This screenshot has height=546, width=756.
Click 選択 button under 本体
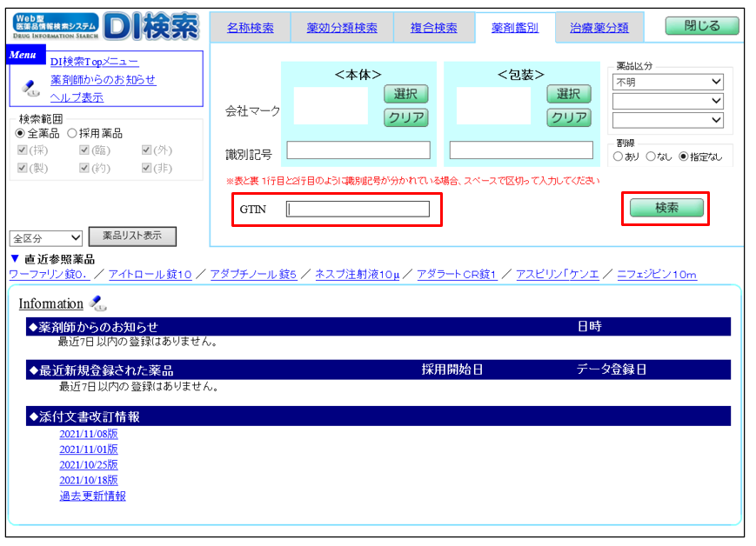coord(405,94)
